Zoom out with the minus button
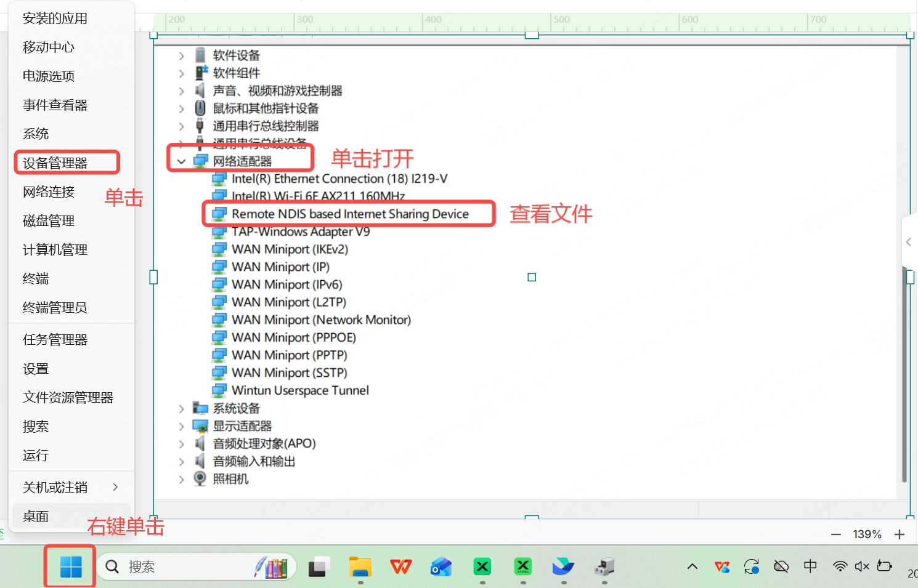Viewport: 918px width, 588px height. tap(836, 534)
